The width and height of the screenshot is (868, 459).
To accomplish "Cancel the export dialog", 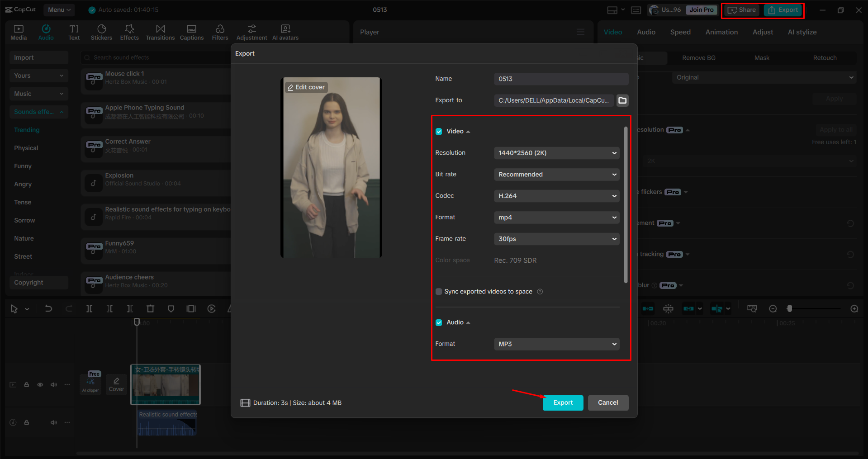I will pos(608,402).
